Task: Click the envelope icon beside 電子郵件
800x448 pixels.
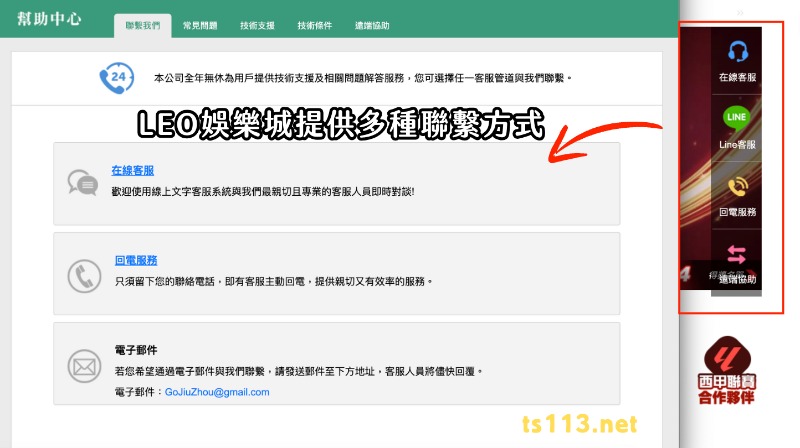Action: 84,366
